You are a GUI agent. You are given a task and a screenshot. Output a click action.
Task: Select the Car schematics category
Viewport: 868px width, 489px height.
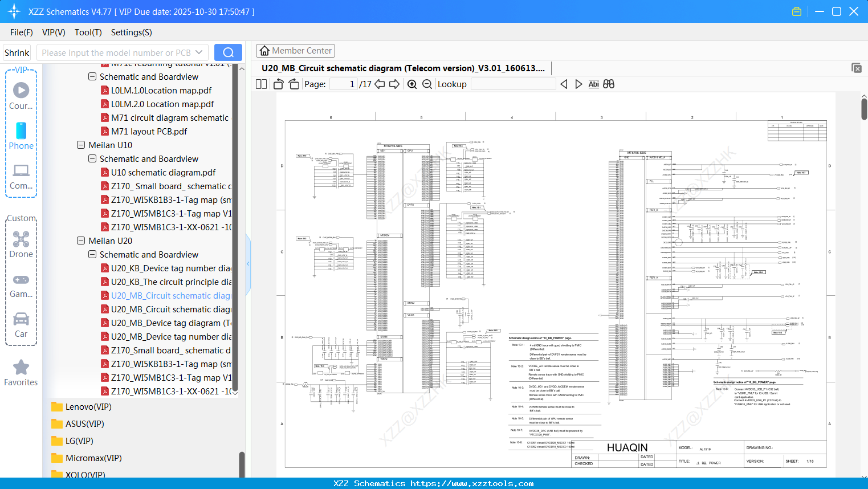point(21,322)
